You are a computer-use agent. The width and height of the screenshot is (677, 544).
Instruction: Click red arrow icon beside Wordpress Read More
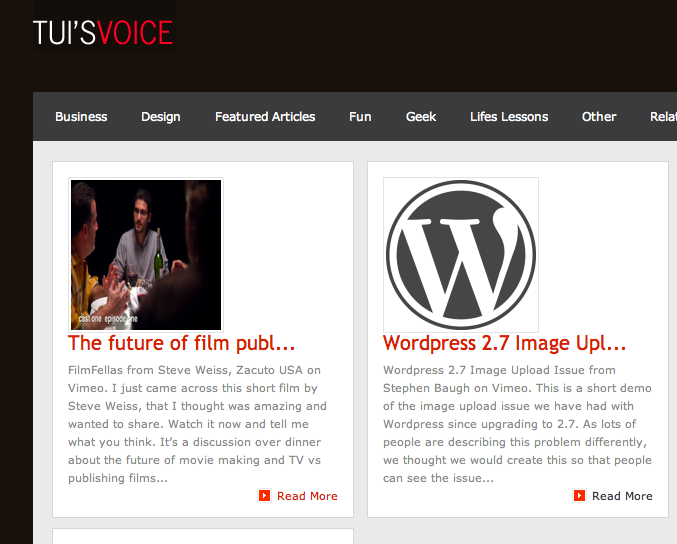coord(579,496)
